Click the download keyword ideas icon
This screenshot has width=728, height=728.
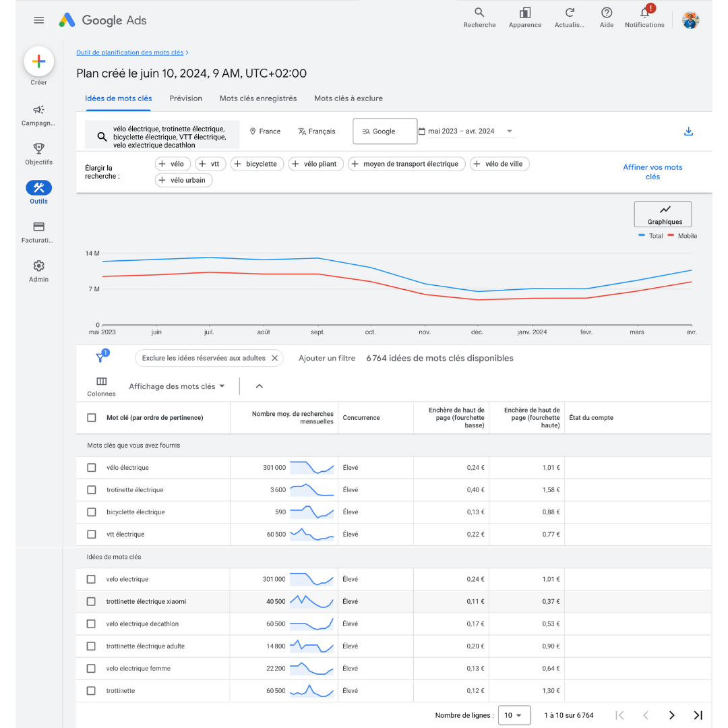point(688,131)
